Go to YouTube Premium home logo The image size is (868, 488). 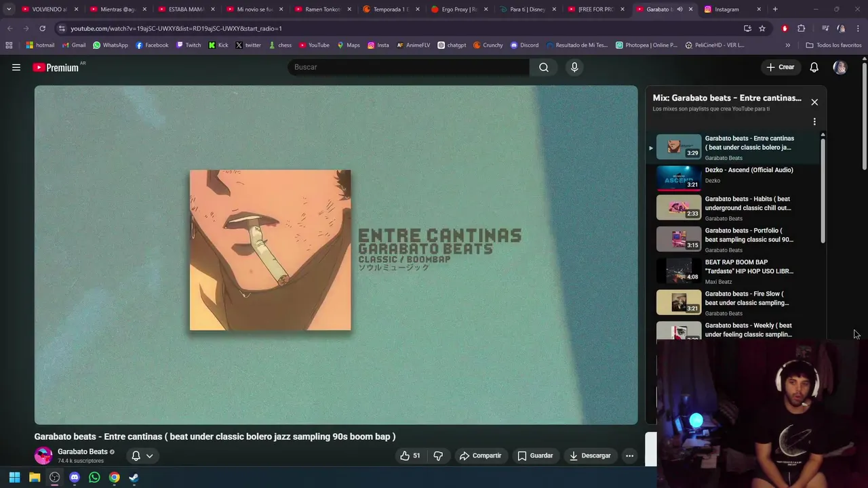pos(56,67)
